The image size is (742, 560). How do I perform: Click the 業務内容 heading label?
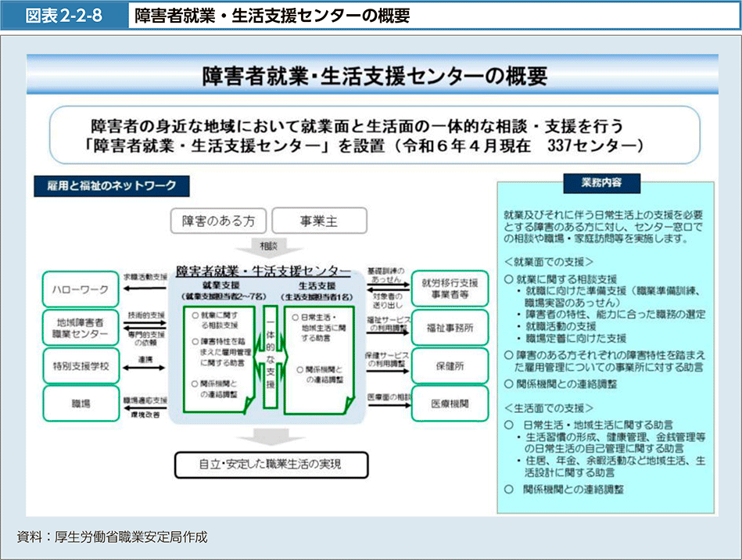click(601, 184)
